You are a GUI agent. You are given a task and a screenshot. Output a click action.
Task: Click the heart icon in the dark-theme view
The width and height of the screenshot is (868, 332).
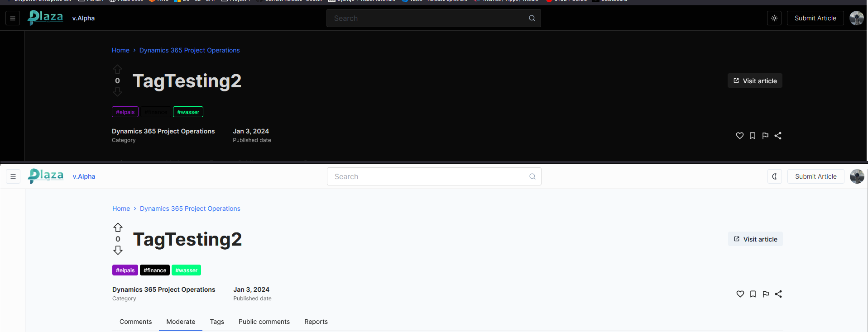point(739,136)
